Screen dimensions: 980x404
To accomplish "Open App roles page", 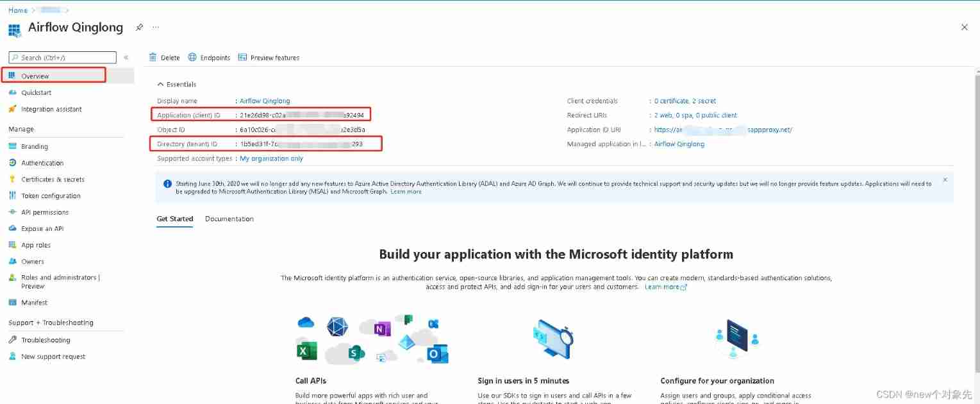I will [x=36, y=245].
